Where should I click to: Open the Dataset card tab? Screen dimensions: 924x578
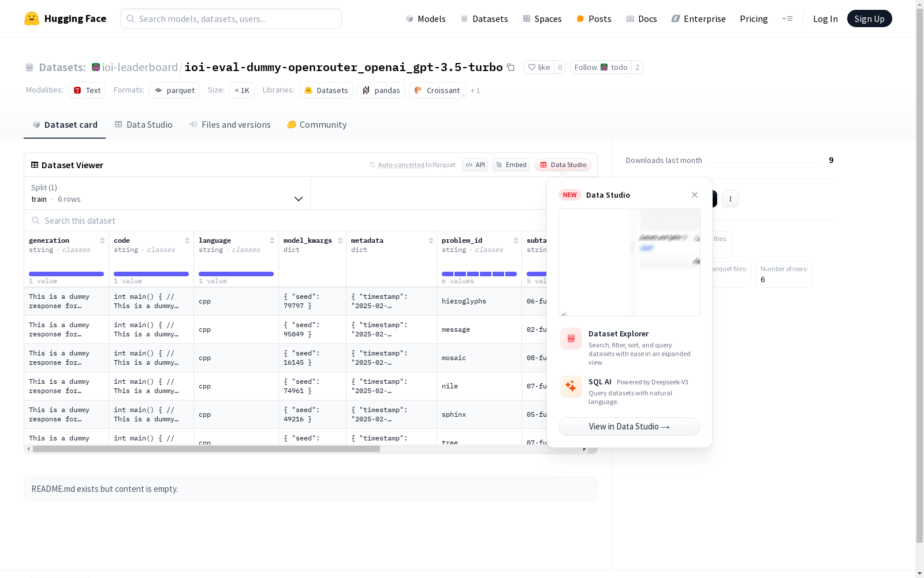click(65, 125)
